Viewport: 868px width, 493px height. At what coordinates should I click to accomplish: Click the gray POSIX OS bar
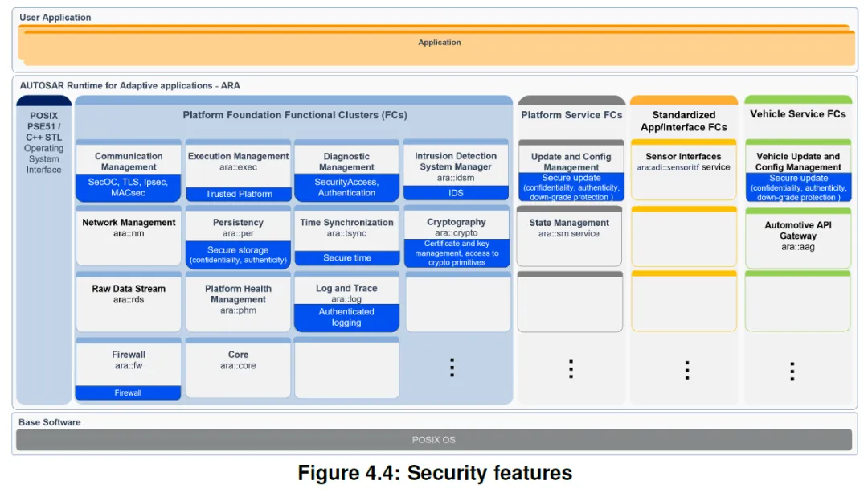pyautogui.click(x=433, y=440)
